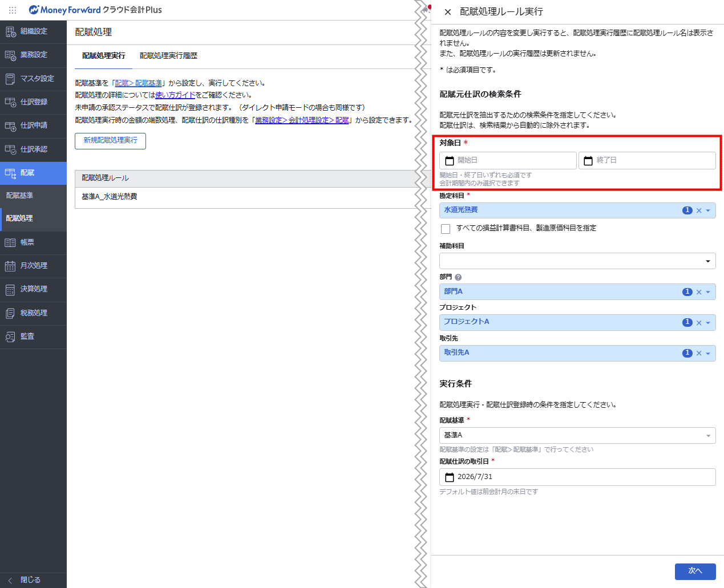Click the 決算処理 sidebar icon
The width and height of the screenshot is (724, 588).
(x=10, y=290)
